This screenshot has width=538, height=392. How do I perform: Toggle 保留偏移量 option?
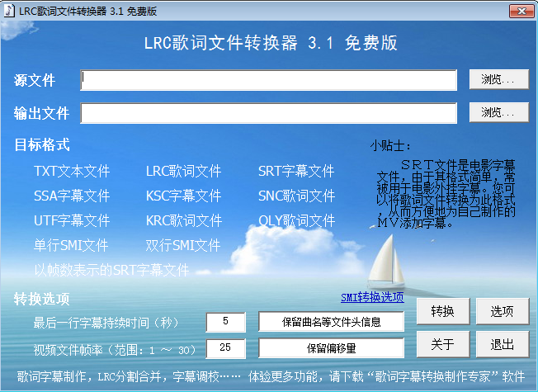(x=331, y=348)
